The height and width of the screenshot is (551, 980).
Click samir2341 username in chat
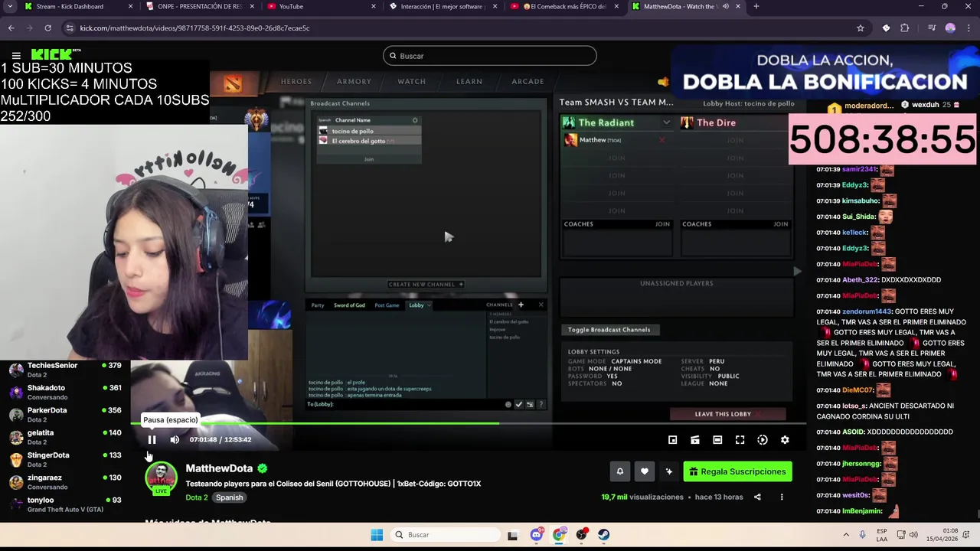coord(858,169)
